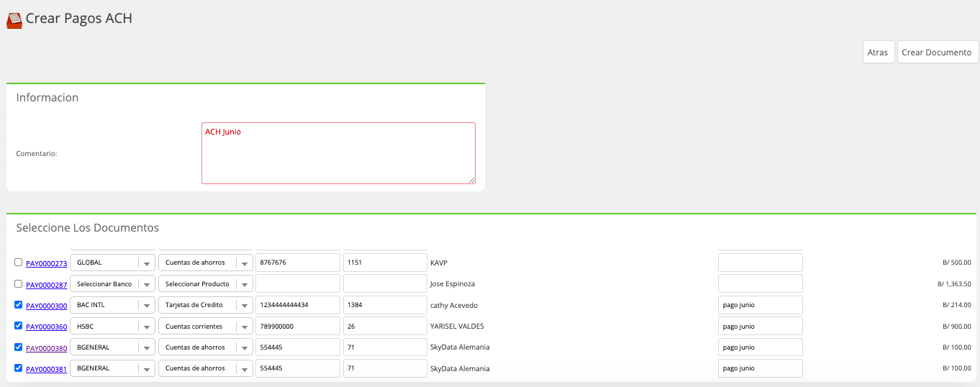
Task: Open the BGENERAL bank dropdown for PAY0000380
Action: tap(112, 347)
